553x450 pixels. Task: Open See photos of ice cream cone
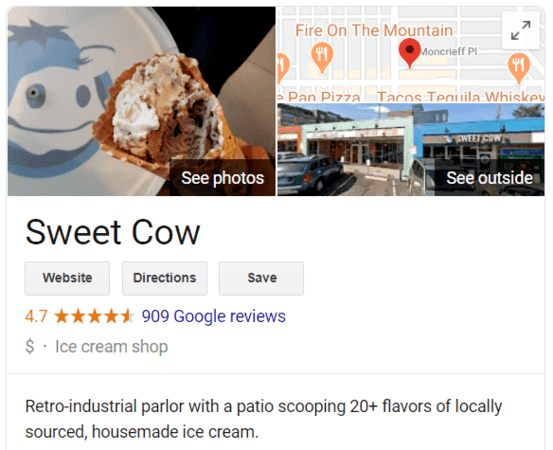pos(223,178)
